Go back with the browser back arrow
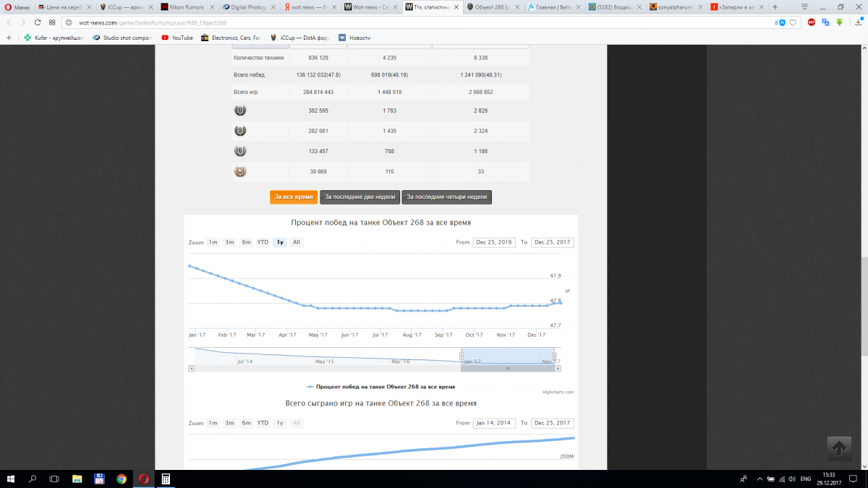This screenshot has width=868, height=488. click(9, 22)
